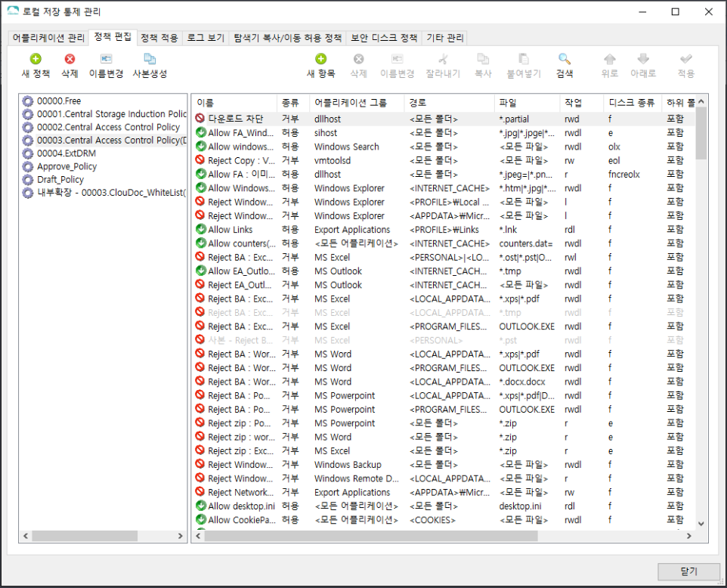Select the Approve_Policy entry
Image resolution: width=727 pixels, height=588 pixels.
tap(67, 166)
